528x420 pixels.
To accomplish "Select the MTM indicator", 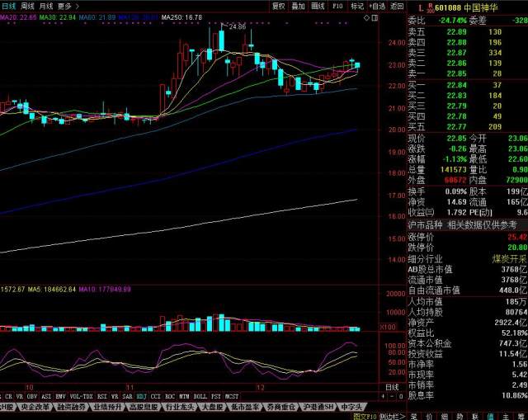I will 184,396.
